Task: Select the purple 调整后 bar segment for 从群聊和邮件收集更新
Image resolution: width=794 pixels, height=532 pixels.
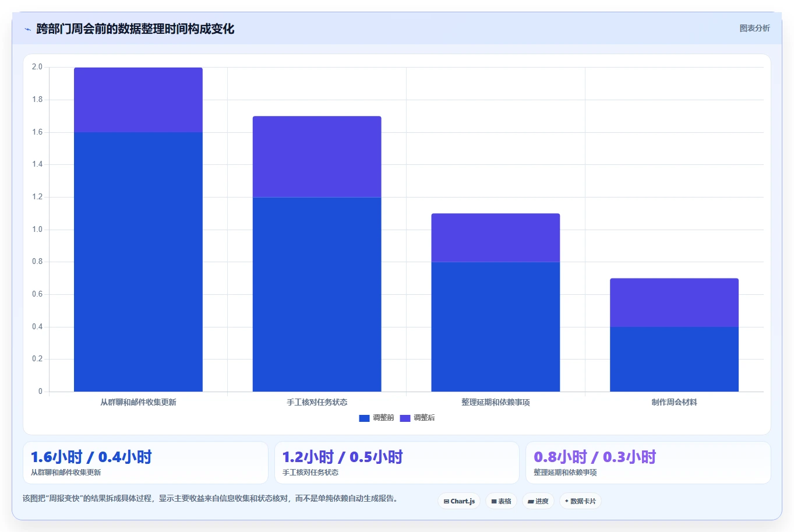Action: pyautogui.click(x=138, y=100)
